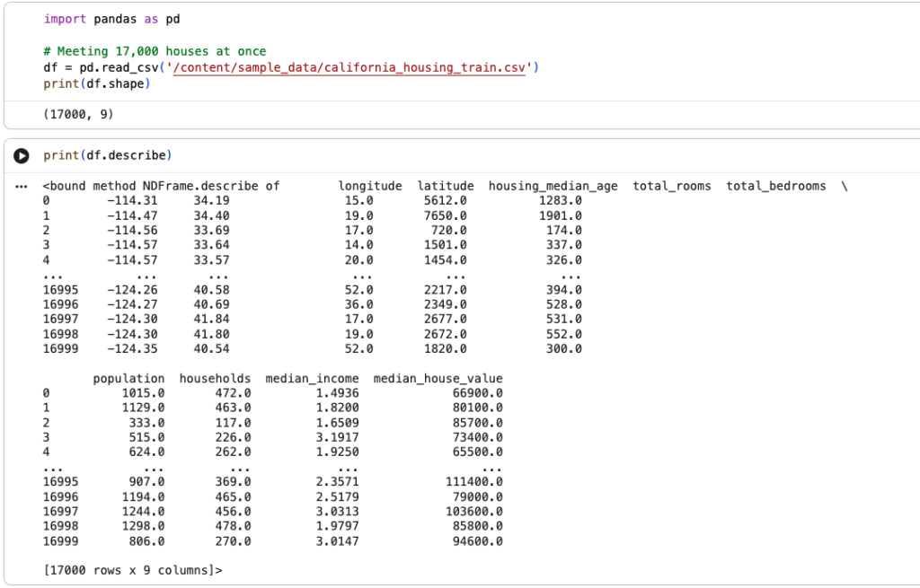Click the 'median_income' column header
Screen dimensions: 920x588
tap(312, 379)
